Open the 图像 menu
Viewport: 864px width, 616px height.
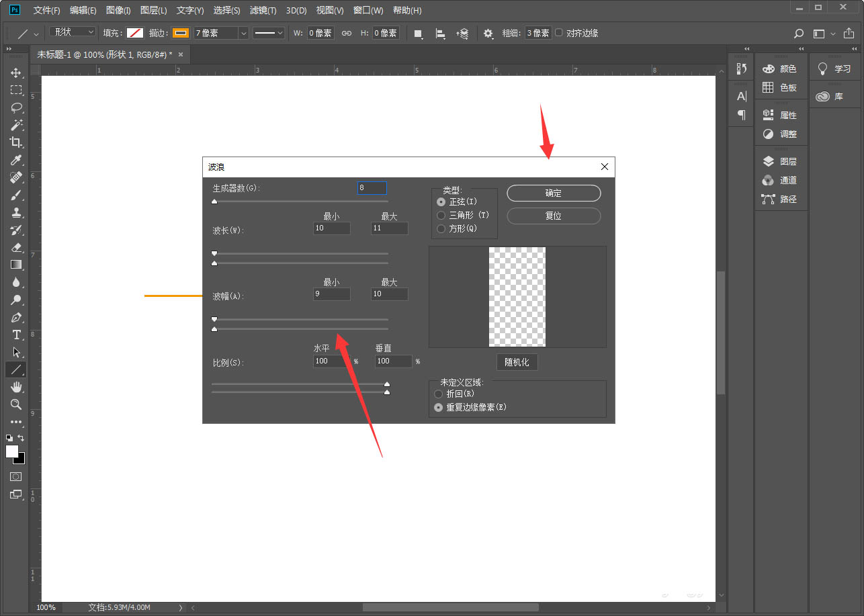[118, 11]
